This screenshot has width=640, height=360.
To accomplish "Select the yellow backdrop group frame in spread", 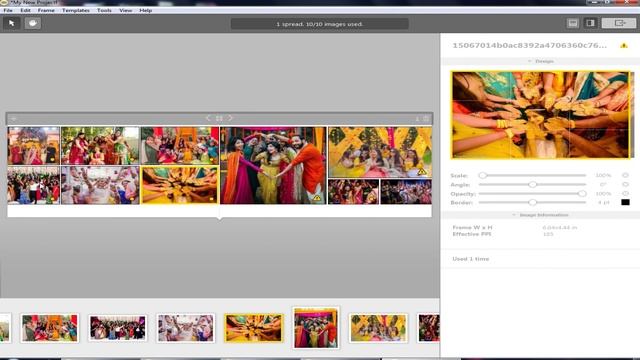I will click(x=380, y=152).
